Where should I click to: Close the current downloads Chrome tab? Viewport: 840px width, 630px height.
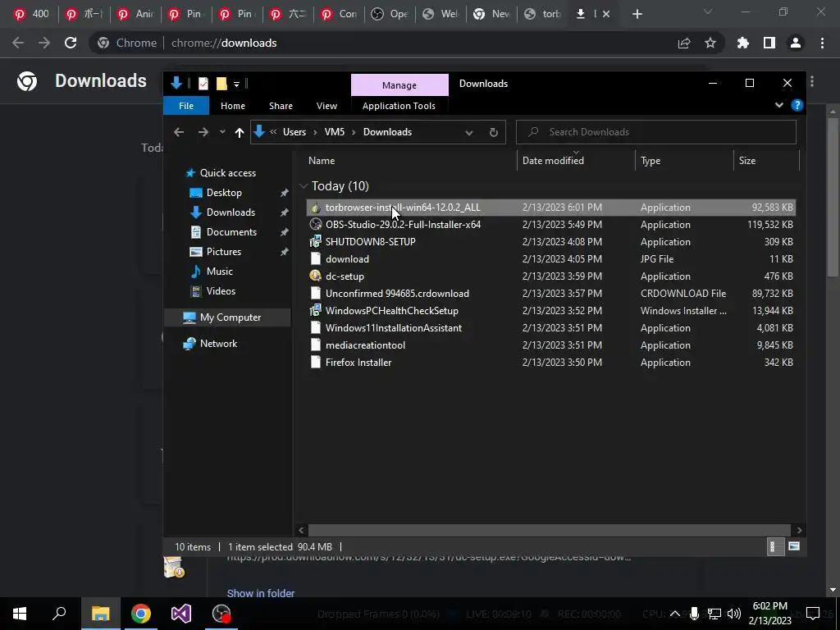[x=606, y=14]
